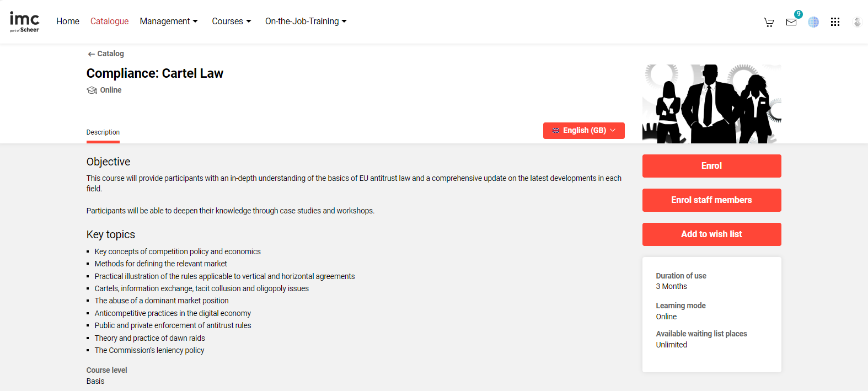Screen dimensions: 868x391
Task: Click the graduation cap Online icon
Action: click(92, 90)
